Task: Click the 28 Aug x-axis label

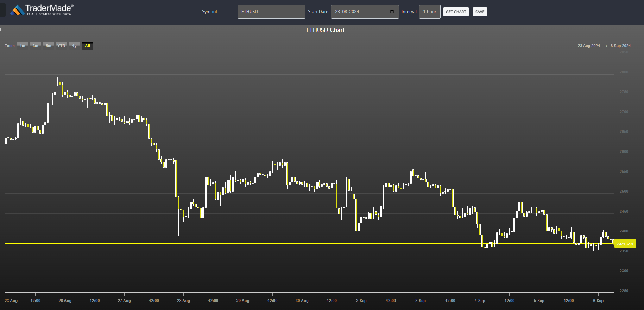Action: coord(184,301)
